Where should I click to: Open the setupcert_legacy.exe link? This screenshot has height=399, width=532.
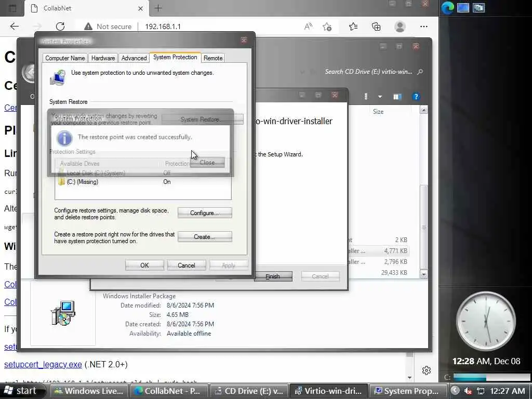pyautogui.click(x=43, y=364)
